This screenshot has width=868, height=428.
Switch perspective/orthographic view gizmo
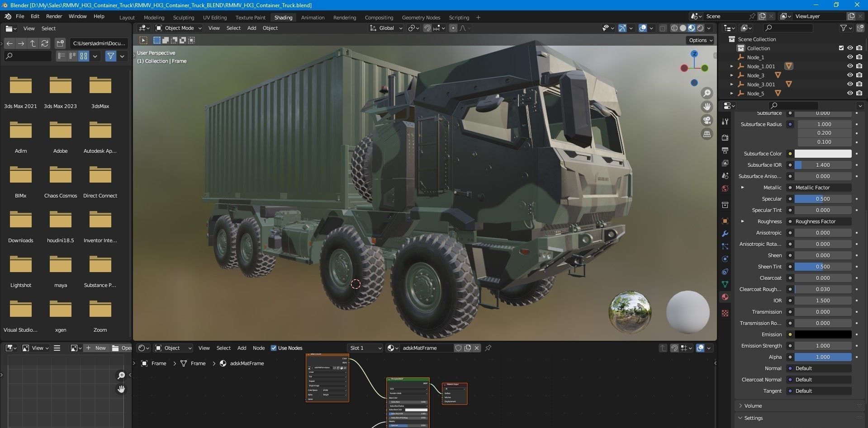(707, 134)
